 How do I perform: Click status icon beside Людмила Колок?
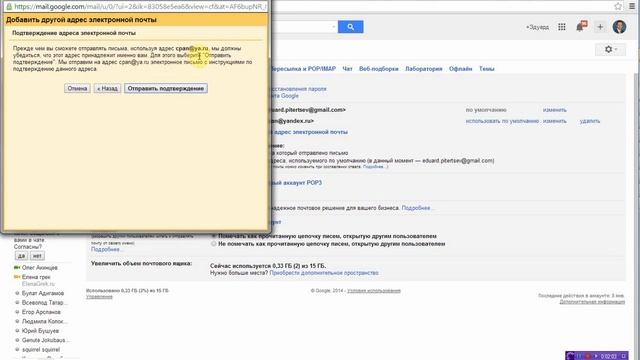(x=17, y=321)
